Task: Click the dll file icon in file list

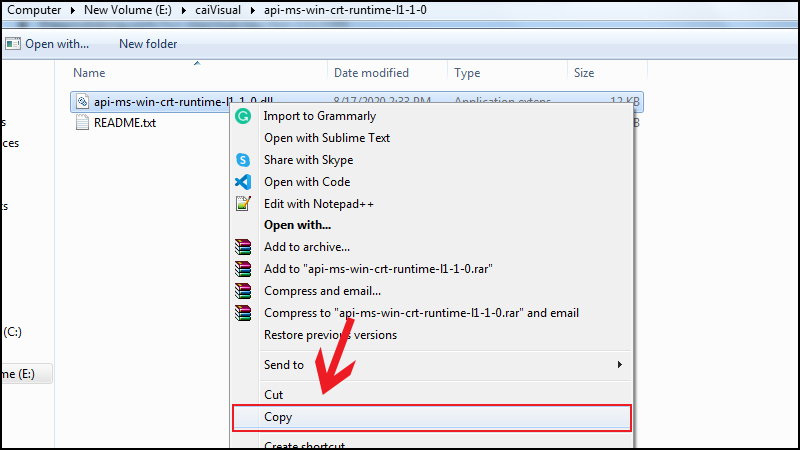Action: (x=82, y=101)
